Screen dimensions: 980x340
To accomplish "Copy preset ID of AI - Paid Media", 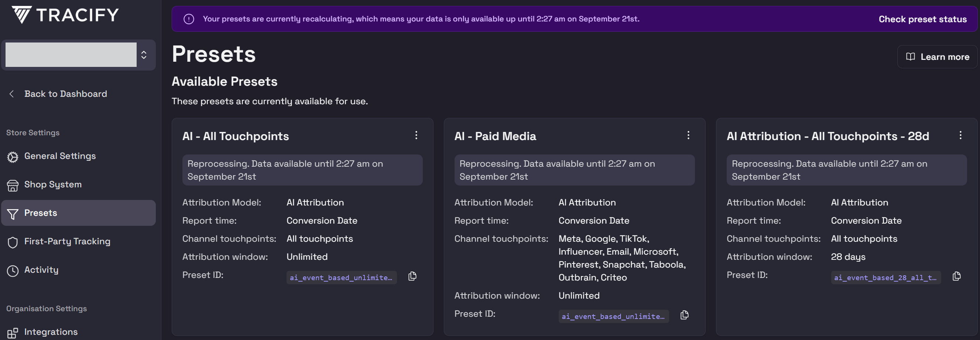I will [x=684, y=315].
